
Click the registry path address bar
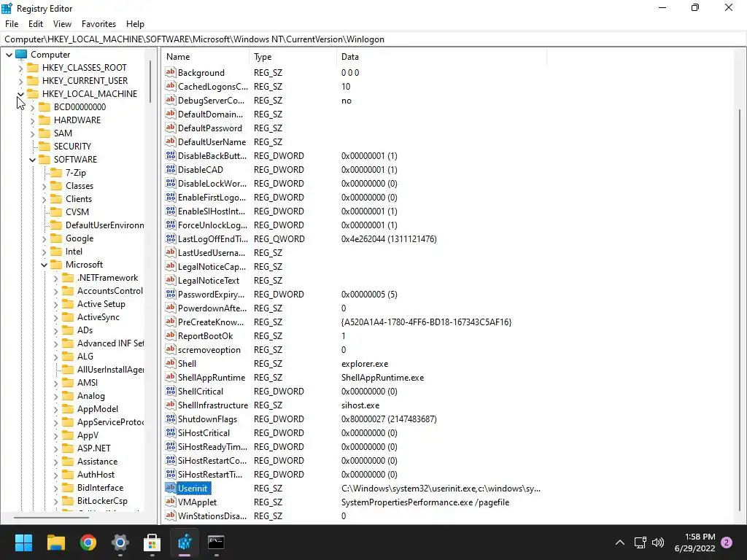point(373,39)
